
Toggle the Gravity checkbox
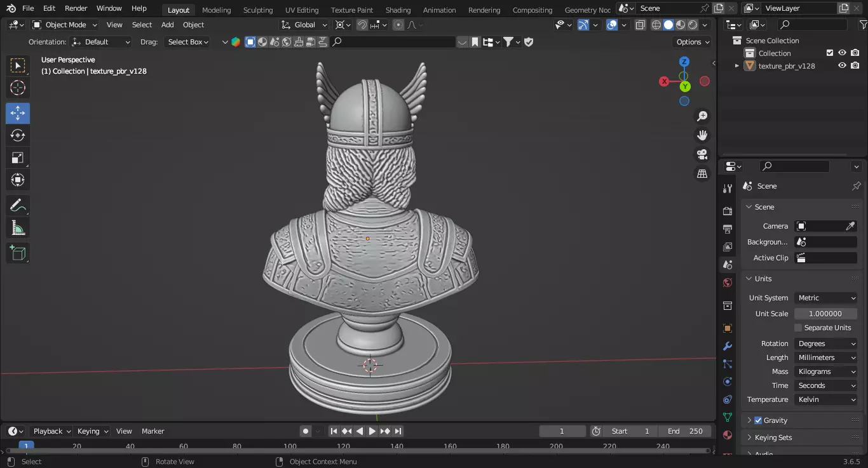click(758, 420)
